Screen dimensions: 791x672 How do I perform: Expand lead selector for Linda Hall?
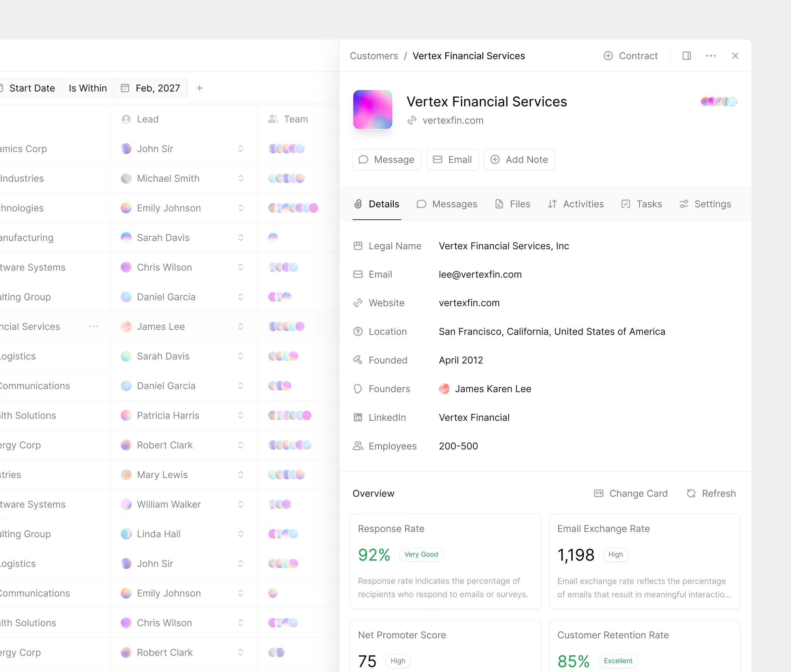(x=241, y=534)
